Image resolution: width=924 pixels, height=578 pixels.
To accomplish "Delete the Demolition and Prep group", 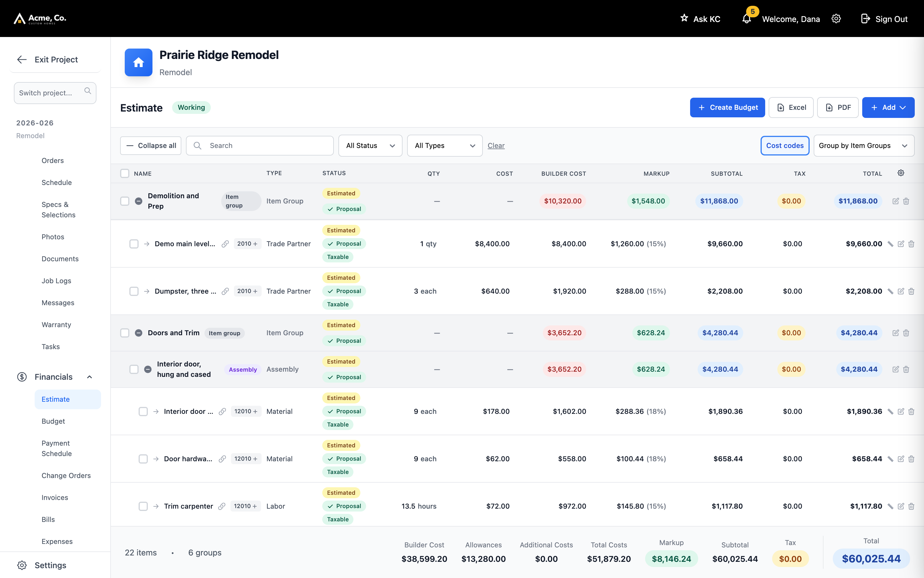I will pyautogui.click(x=906, y=201).
